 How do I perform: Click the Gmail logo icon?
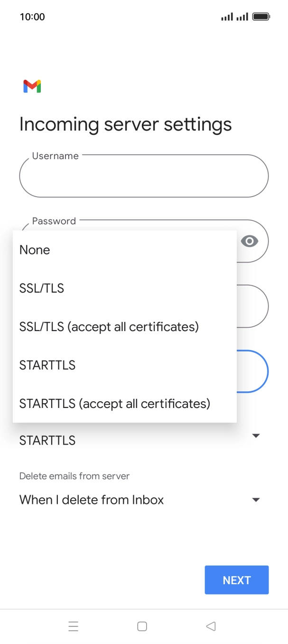[32, 86]
